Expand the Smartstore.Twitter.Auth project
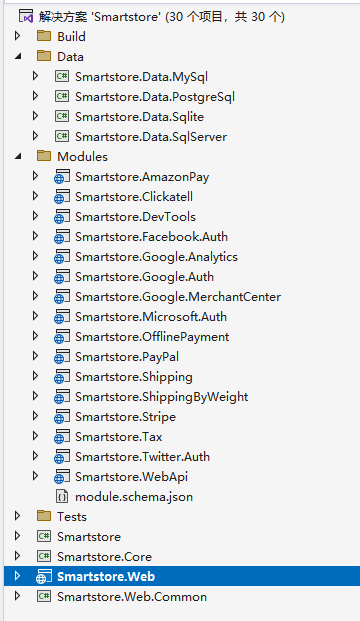This screenshot has width=360, height=621. click(36, 456)
